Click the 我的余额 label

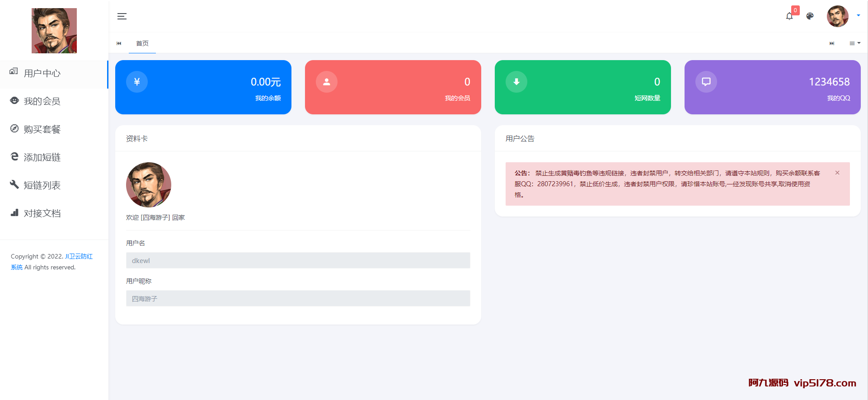[268, 98]
